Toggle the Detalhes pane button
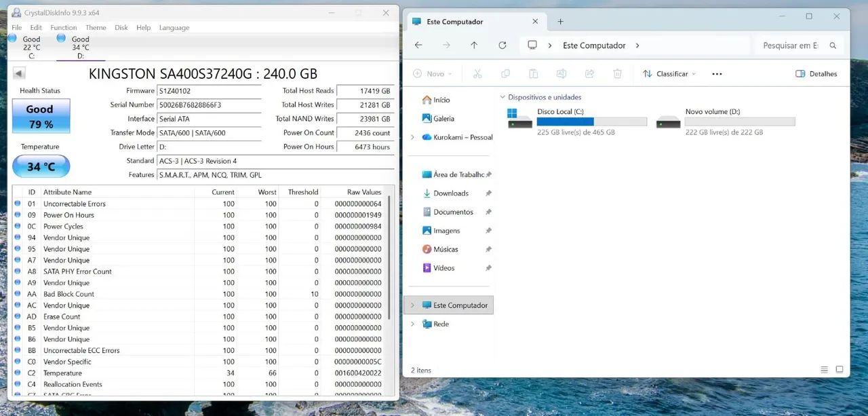The height and width of the screenshot is (416, 868). (816, 73)
